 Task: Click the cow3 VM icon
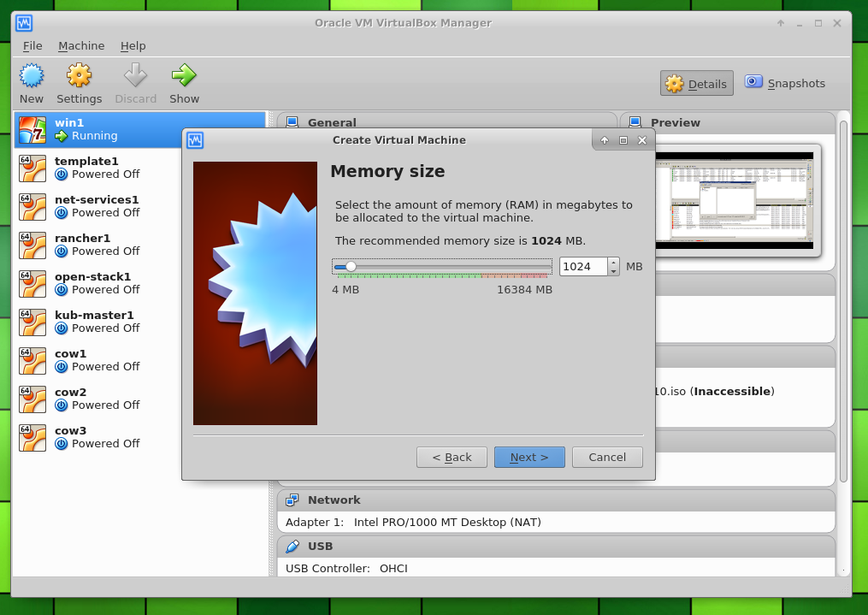point(32,438)
